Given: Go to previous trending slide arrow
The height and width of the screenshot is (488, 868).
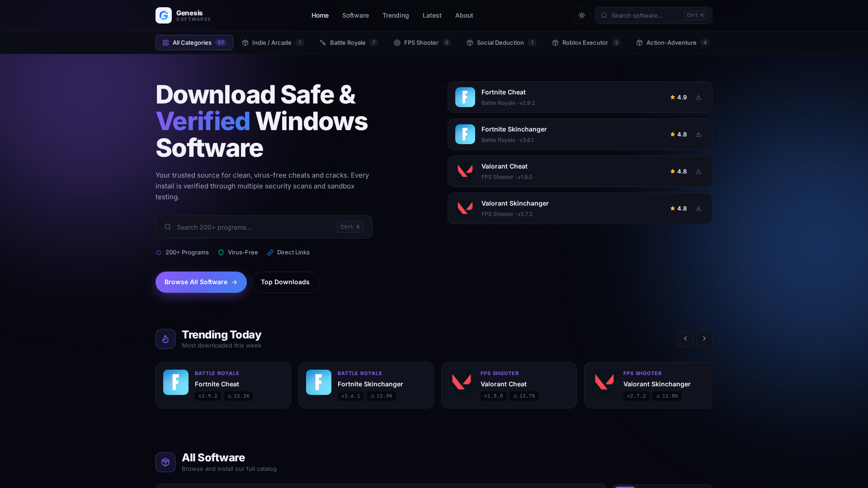Looking at the screenshot, I should coord(685,339).
